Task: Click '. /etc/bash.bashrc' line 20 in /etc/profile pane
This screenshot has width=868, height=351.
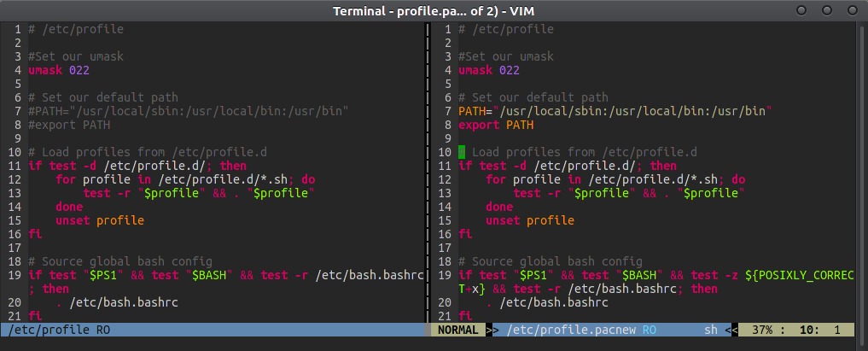Action: pyautogui.click(x=117, y=303)
